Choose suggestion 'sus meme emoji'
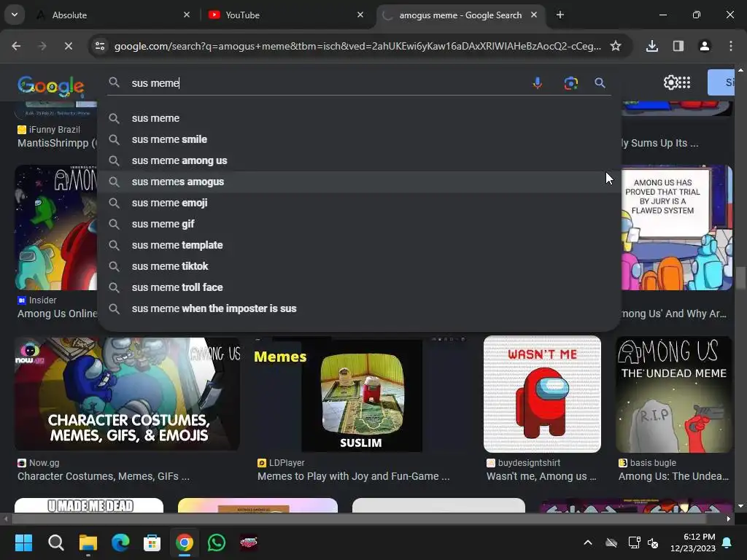This screenshot has height=560, width=747. pyautogui.click(x=359, y=203)
